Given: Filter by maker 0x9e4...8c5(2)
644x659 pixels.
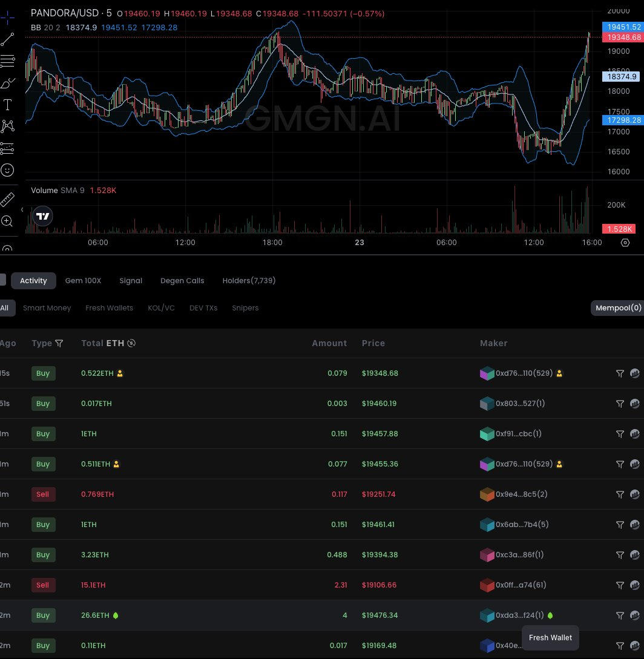Looking at the screenshot, I should [620, 494].
